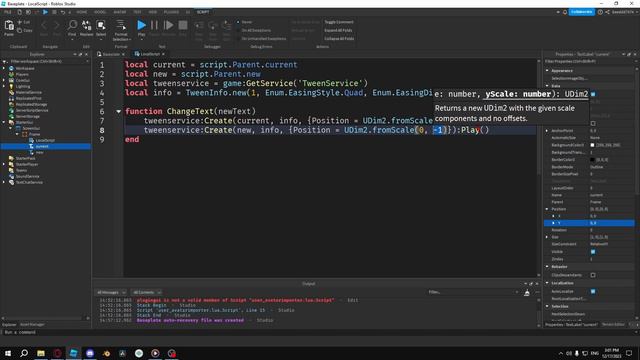The height and width of the screenshot is (360, 640).
Task: Open the BorderColor3 black color swatch
Action: pyautogui.click(x=592, y=160)
